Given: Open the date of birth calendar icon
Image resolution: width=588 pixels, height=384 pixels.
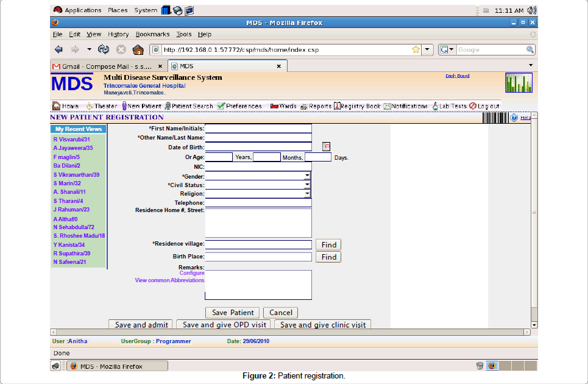Looking at the screenshot, I should coord(326,147).
